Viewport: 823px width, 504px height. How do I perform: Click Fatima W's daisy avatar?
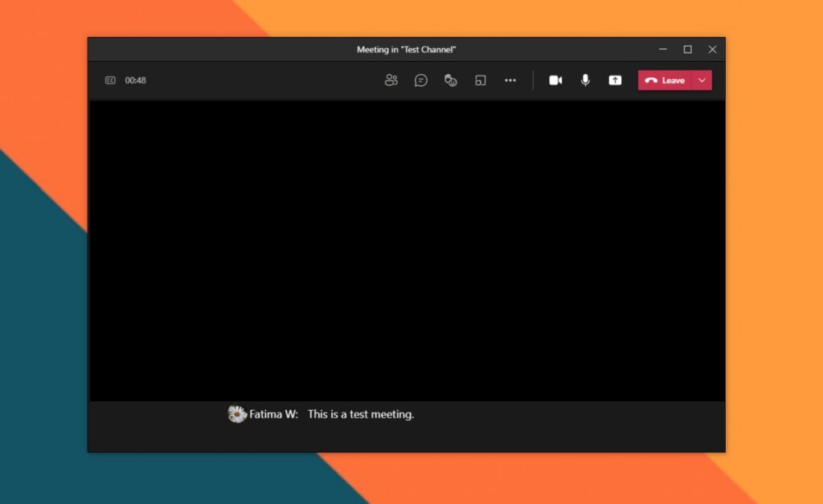(238, 414)
